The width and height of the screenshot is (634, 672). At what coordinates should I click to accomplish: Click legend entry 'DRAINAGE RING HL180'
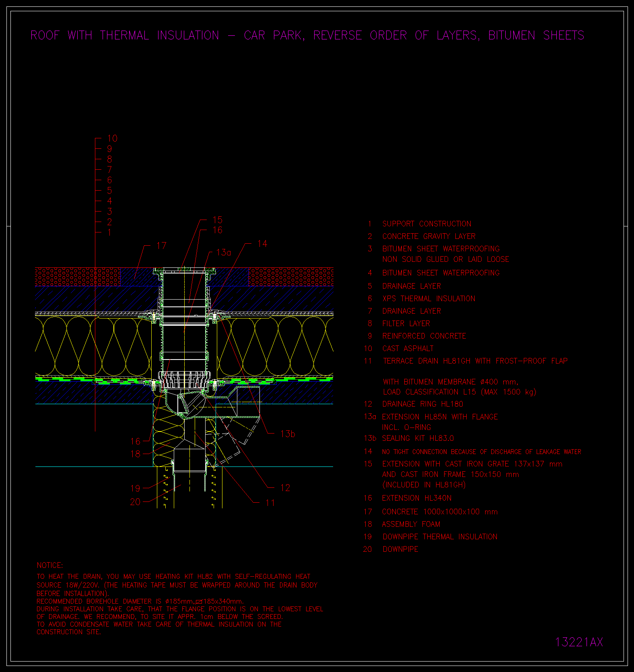423,404
